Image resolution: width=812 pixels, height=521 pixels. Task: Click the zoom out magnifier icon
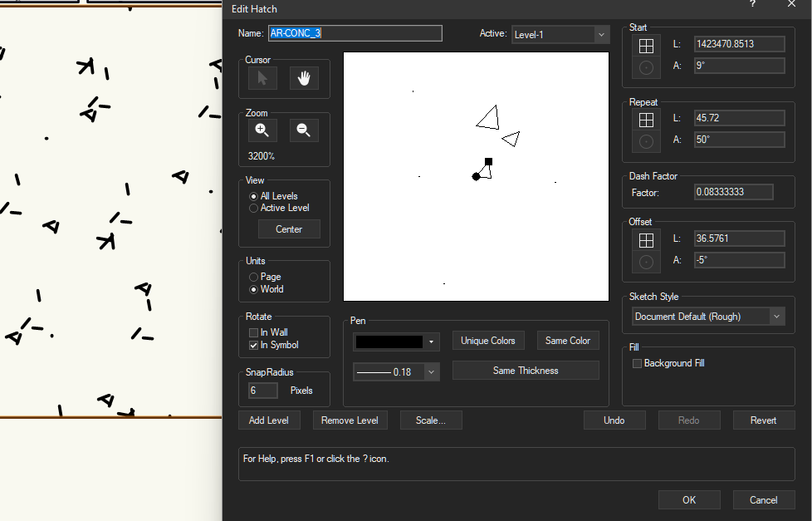[x=304, y=130]
